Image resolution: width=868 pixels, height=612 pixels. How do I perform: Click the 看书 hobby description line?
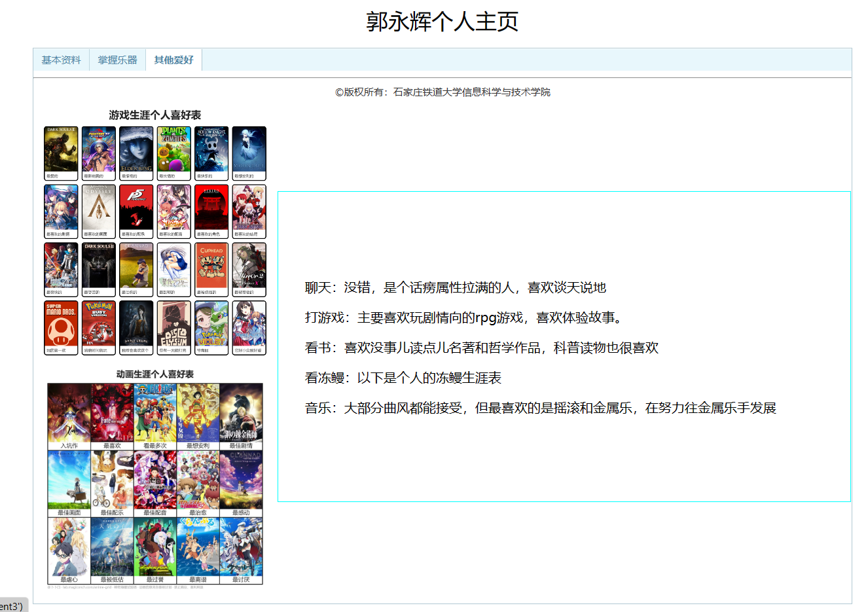(482, 348)
